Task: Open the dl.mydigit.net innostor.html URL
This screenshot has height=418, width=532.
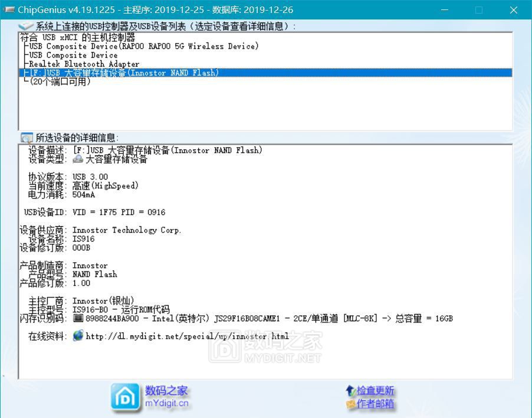Action: 188,336
